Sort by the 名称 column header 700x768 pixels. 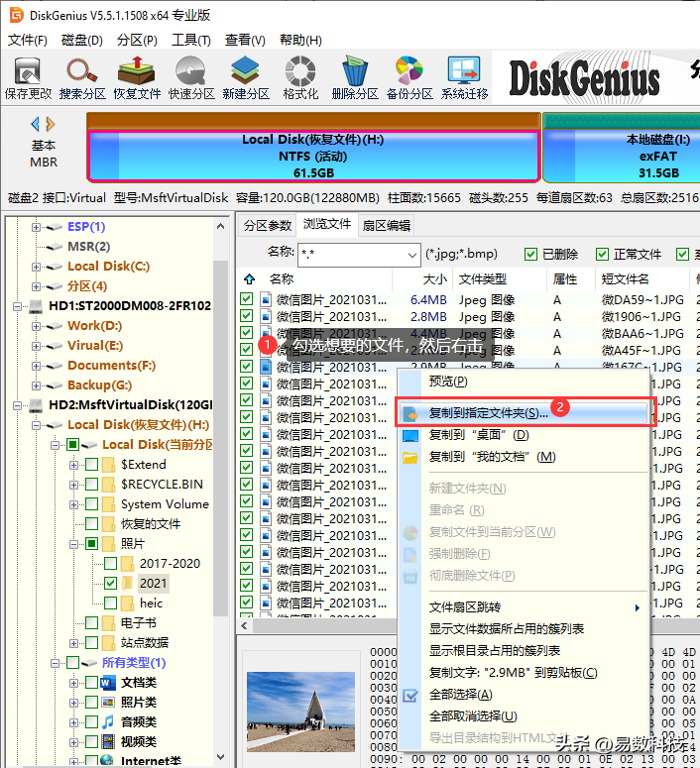tap(281, 279)
